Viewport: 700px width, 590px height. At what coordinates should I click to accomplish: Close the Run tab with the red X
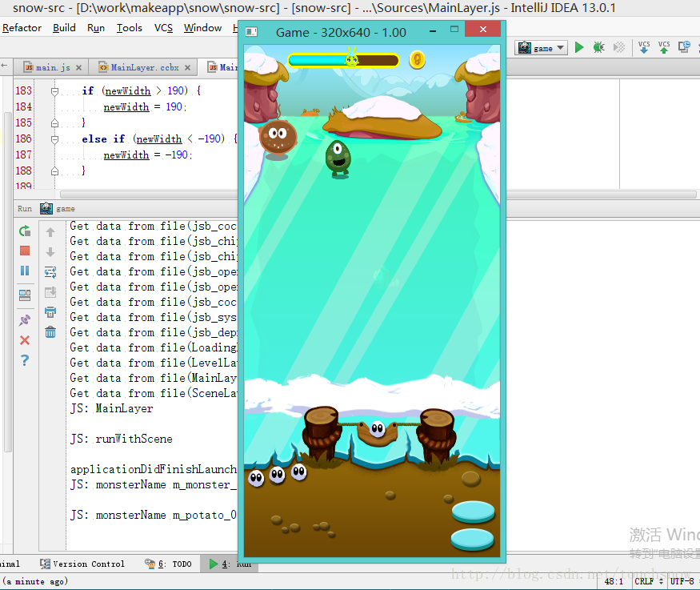coord(25,340)
